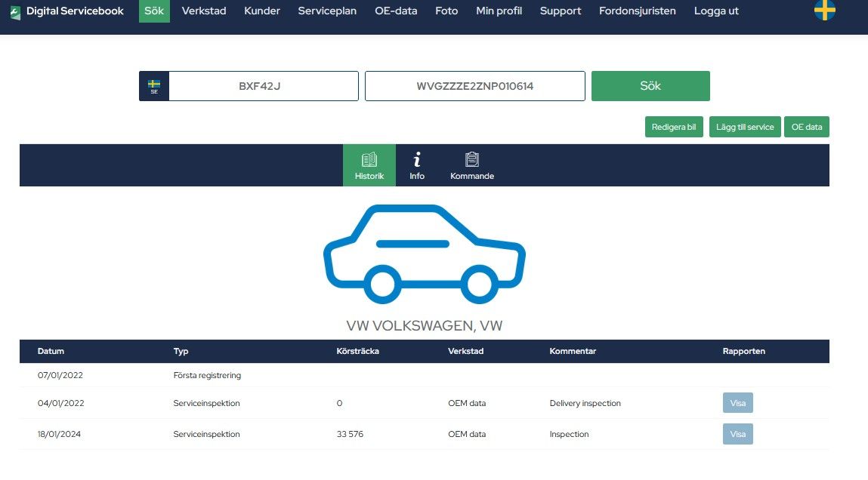Image resolution: width=868 pixels, height=480 pixels.
Task: Select the Sök menu item
Action: [154, 11]
